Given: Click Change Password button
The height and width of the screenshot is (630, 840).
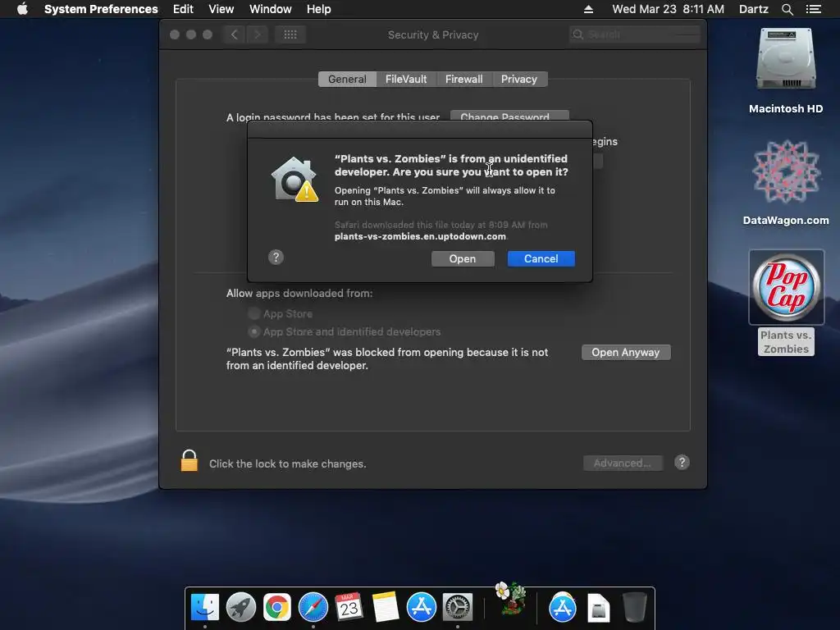Looking at the screenshot, I should click(509, 116).
